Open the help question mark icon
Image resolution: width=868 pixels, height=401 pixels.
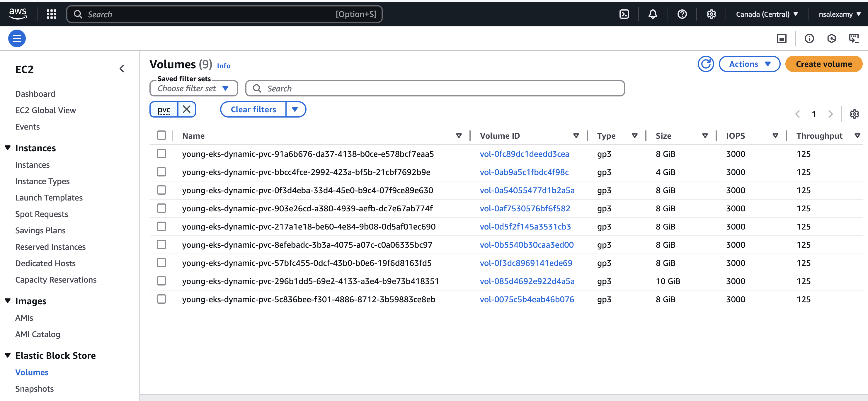coord(682,14)
